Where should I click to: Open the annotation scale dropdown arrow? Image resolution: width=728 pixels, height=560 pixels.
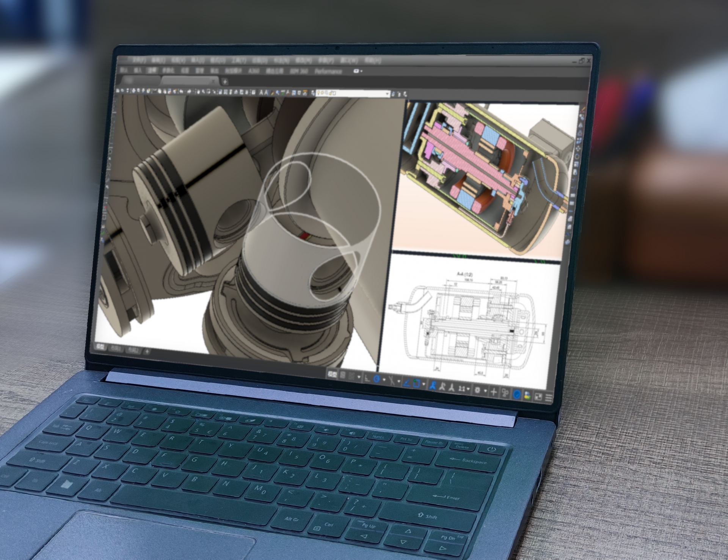click(468, 388)
